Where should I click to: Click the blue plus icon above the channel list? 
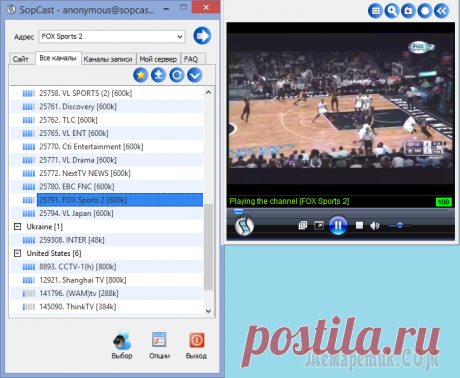click(159, 75)
